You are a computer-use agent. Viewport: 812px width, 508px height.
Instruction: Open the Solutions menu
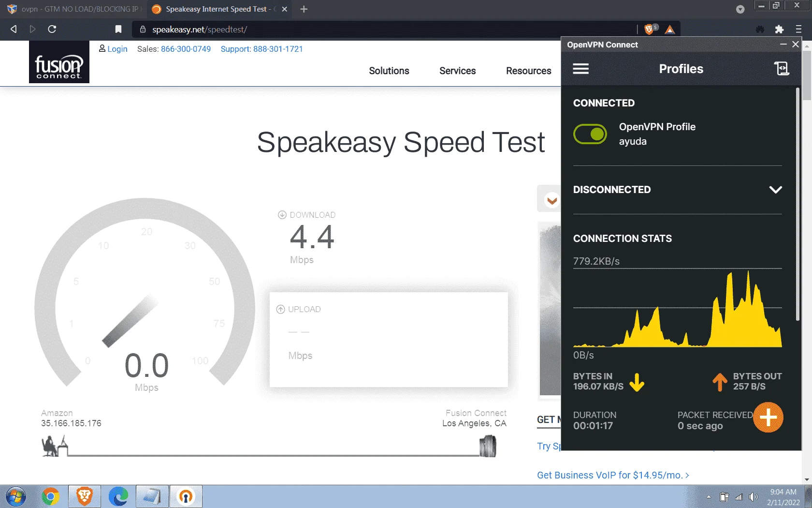[389, 71]
